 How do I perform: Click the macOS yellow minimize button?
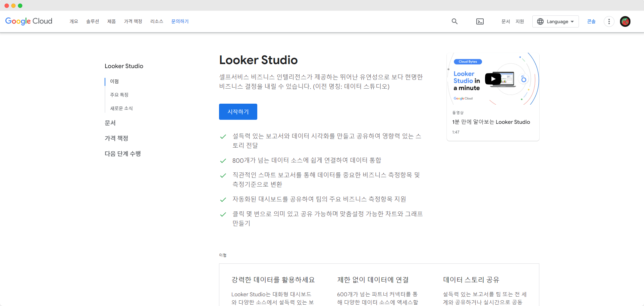tap(13, 6)
